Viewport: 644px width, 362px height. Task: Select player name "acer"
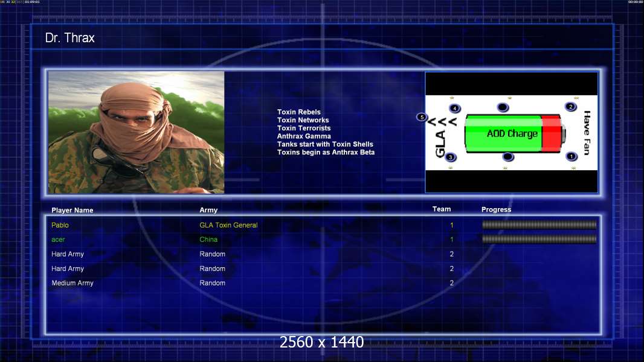point(58,240)
